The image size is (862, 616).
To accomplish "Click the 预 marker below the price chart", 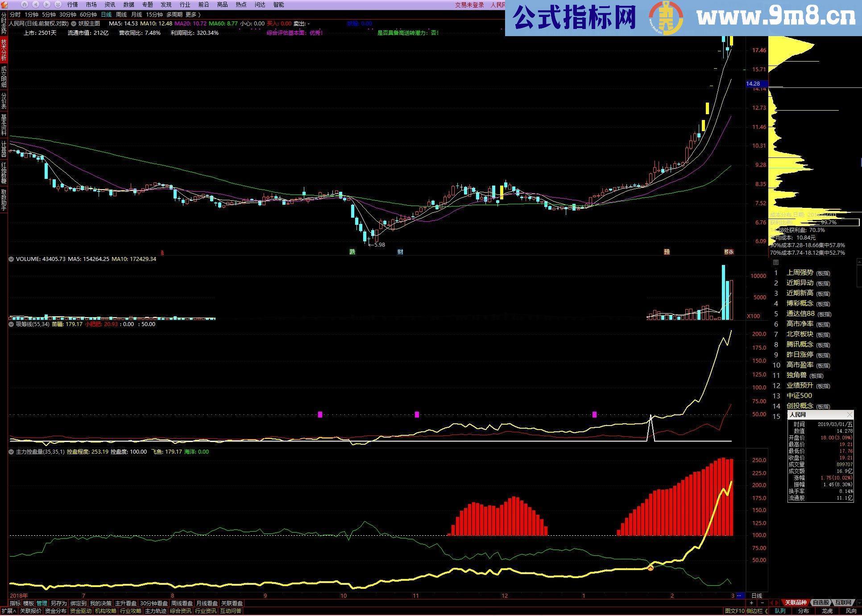I will (x=667, y=252).
